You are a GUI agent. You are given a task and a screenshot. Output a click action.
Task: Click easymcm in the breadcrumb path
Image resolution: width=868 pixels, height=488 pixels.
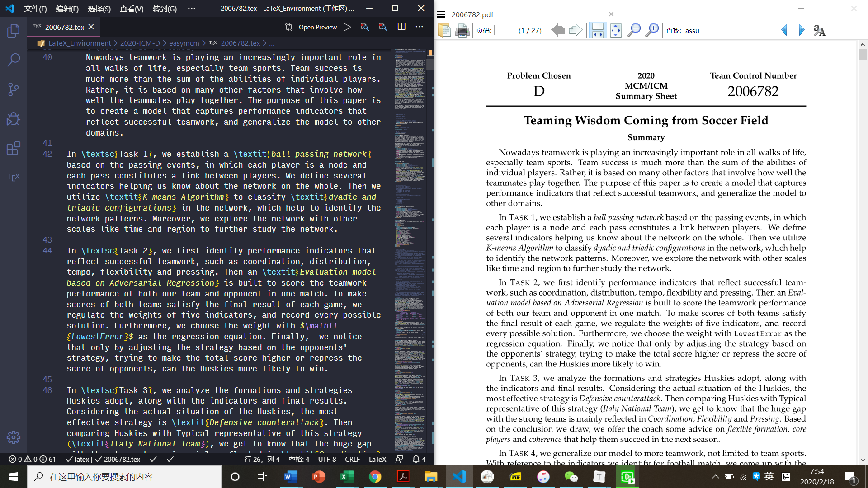pyautogui.click(x=184, y=43)
